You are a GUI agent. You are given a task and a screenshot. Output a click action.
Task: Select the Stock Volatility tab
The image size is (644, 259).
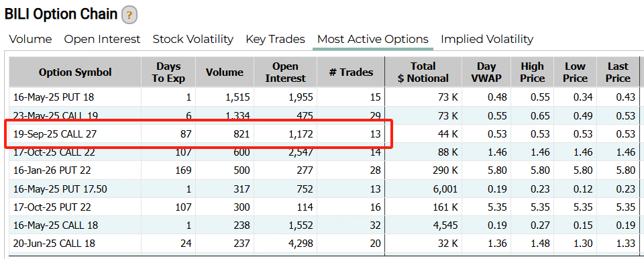point(193,40)
